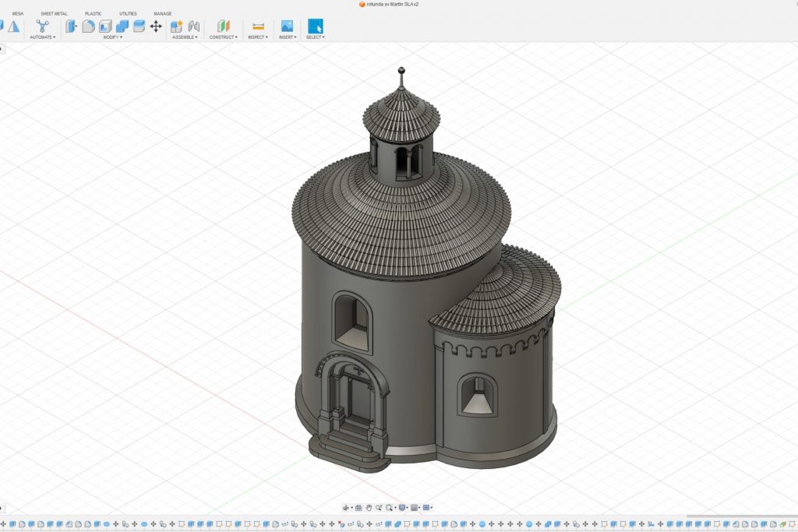This screenshot has width=798, height=532.
Task: Click the Construct plane icon
Action: click(224, 26)
